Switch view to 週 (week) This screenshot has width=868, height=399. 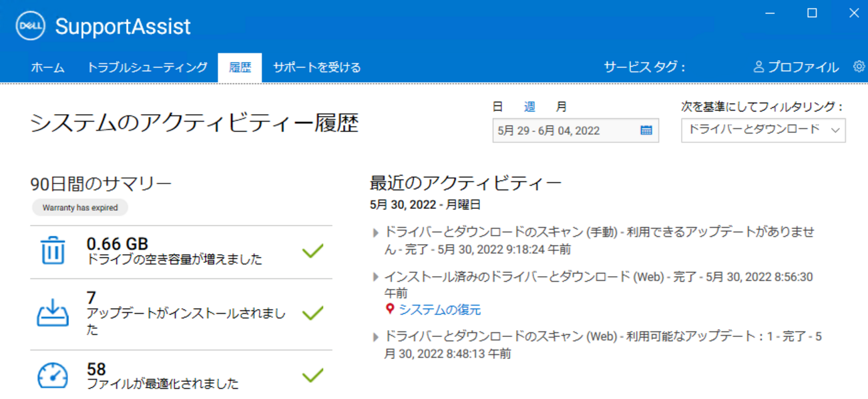click(x=529, y=106)
